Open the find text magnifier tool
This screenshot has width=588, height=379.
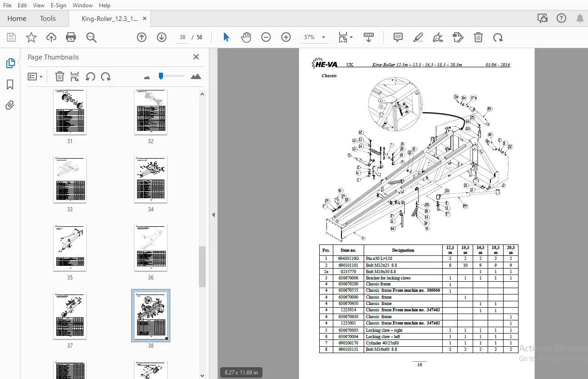coord(91,37)
